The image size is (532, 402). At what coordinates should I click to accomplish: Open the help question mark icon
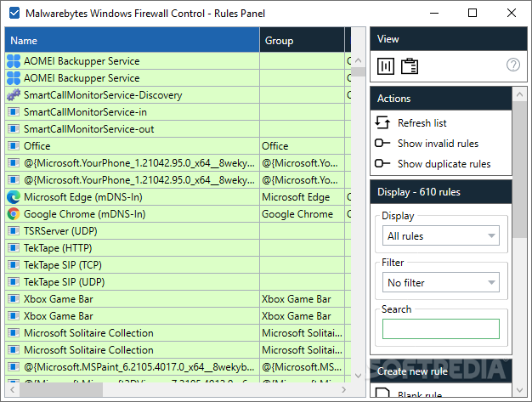(513, 65)
